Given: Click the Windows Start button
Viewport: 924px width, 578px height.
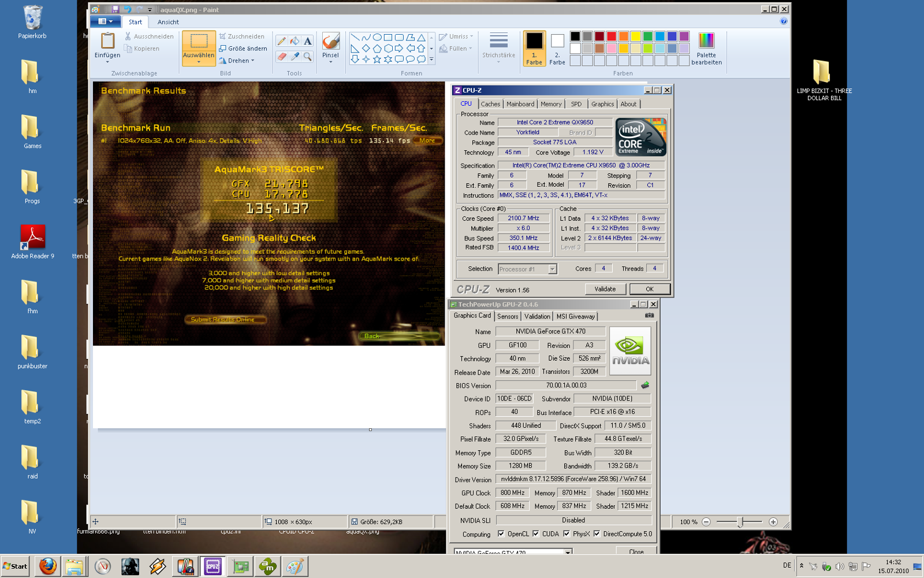Looking at the screenshot, I should 15,566.
